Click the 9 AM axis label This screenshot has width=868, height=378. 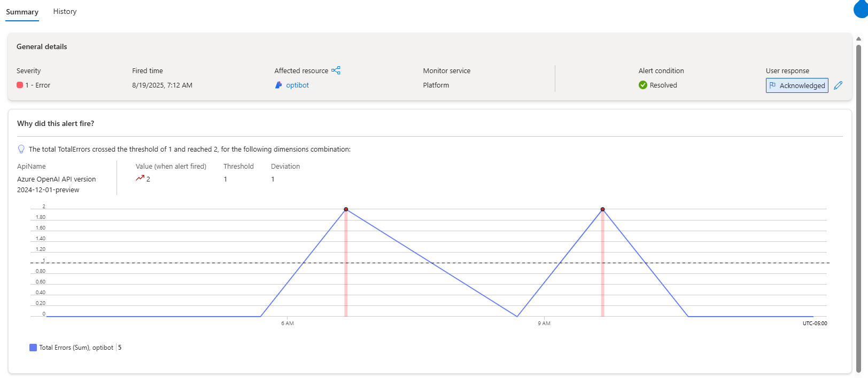click(544, 323)
